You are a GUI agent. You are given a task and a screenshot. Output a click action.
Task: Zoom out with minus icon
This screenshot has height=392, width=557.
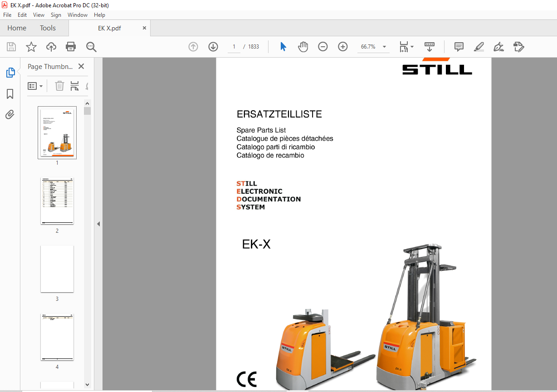[323, 47]
